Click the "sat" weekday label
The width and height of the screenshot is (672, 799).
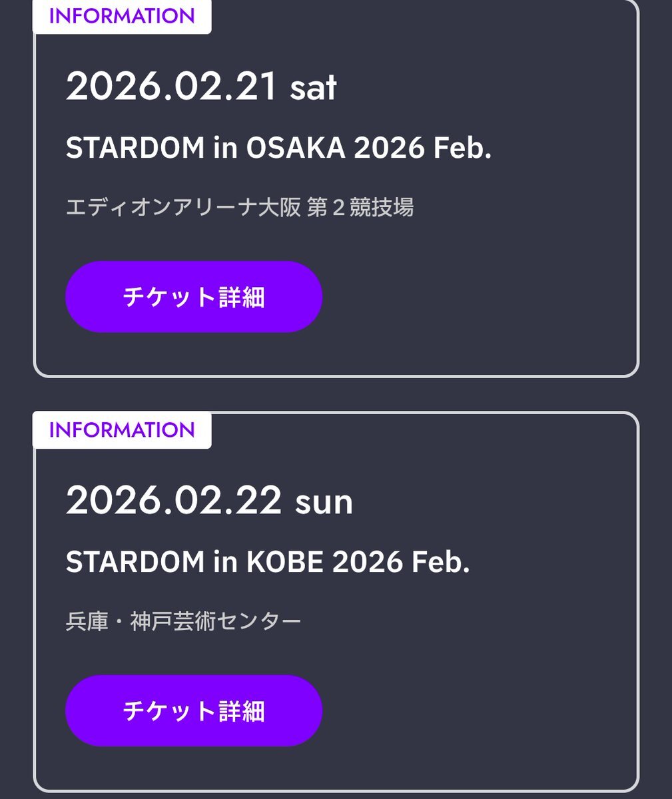click(x=313, y=88)
